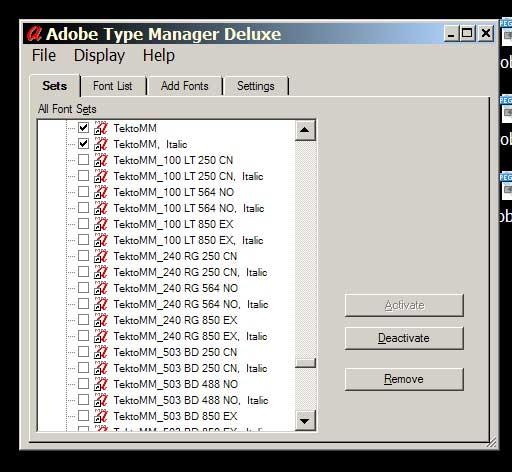Select the TektoMM_100 LT 564 NO, Italic row text
Image resolution: width=512 pixels, height=472 pixels.
(189, 208)
